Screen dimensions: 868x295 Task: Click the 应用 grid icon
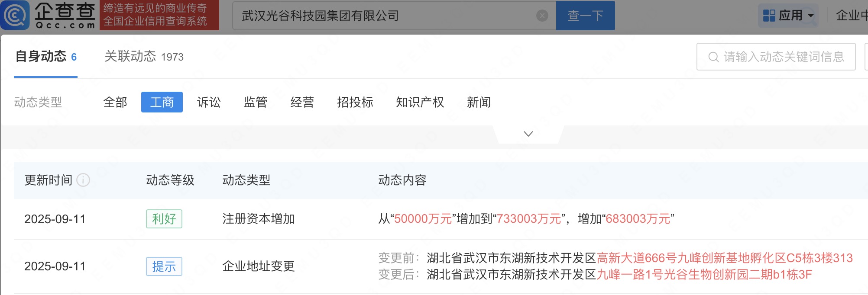tap(769, 16)
